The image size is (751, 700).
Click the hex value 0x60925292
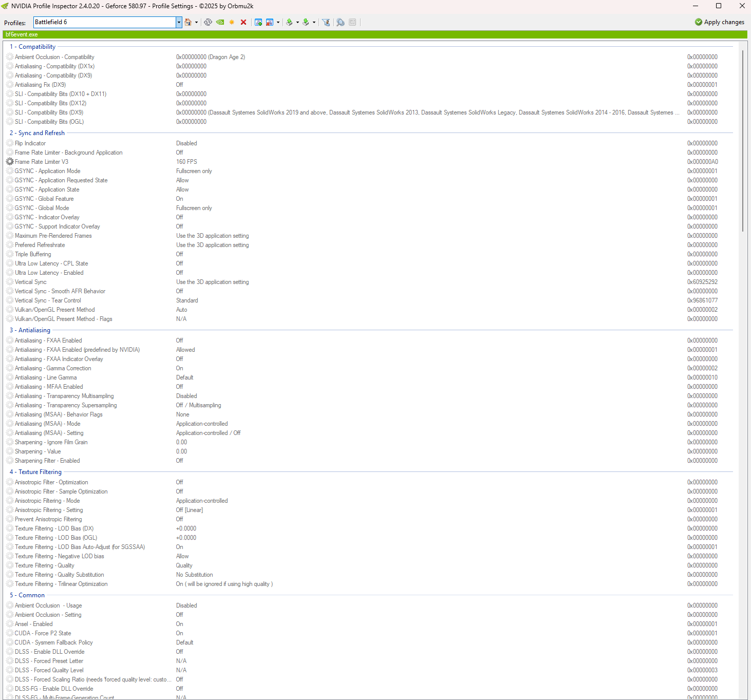(x=703, y=282)
